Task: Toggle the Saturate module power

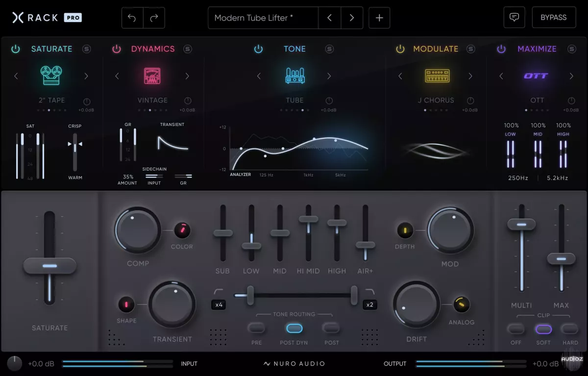Action: (16, 49)
